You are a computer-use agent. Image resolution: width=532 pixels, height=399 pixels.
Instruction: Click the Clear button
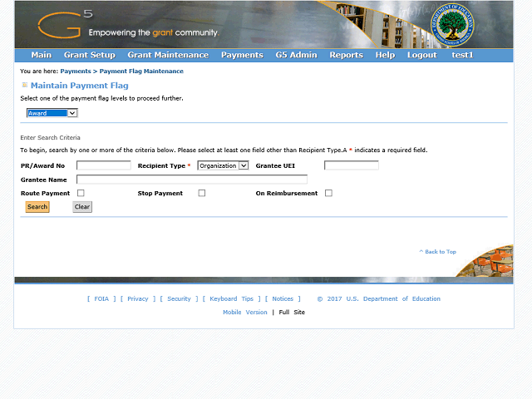point(82,207)
